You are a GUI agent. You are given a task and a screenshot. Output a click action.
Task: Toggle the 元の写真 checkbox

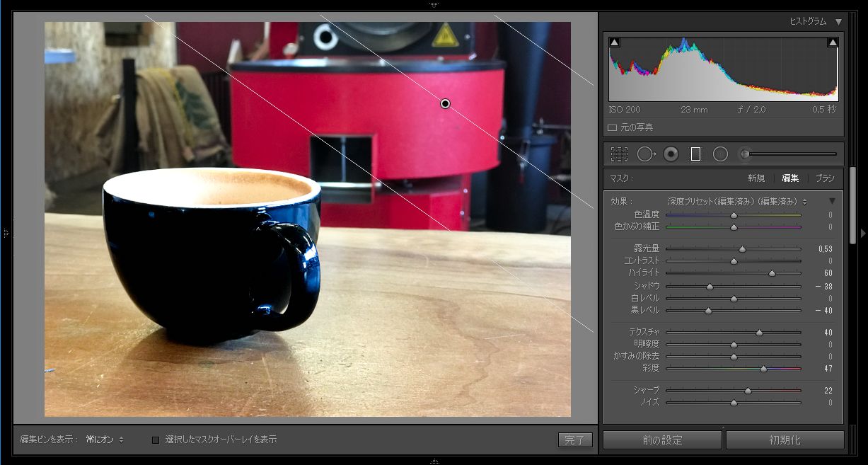click(x=613, y=127)
